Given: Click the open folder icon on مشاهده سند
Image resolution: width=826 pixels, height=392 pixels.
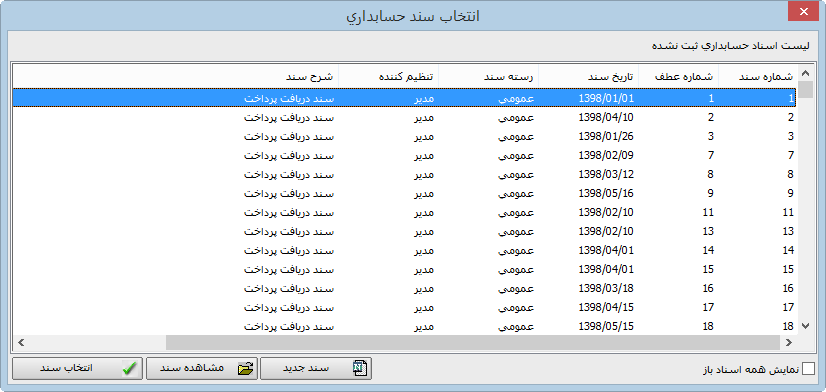Looking at the screenshot, I should point(245,369).
